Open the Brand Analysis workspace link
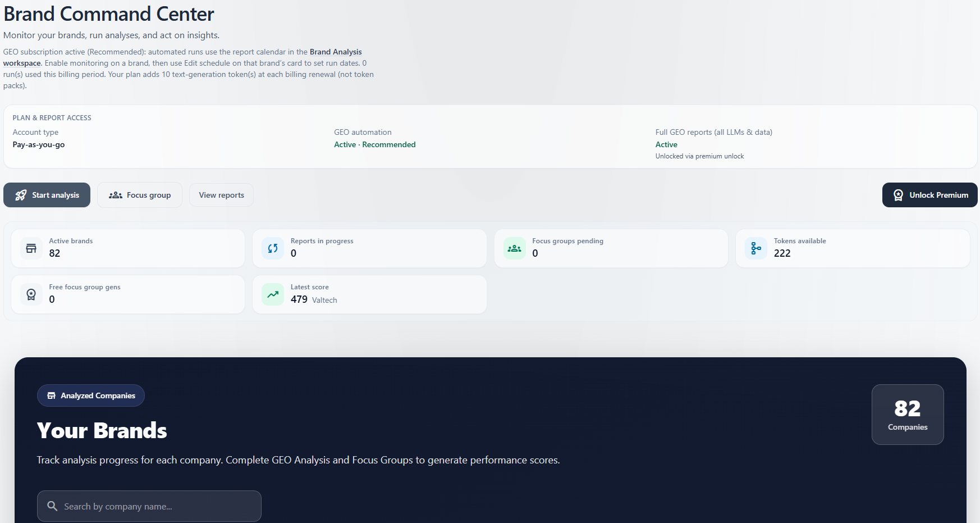 (335, 52)
